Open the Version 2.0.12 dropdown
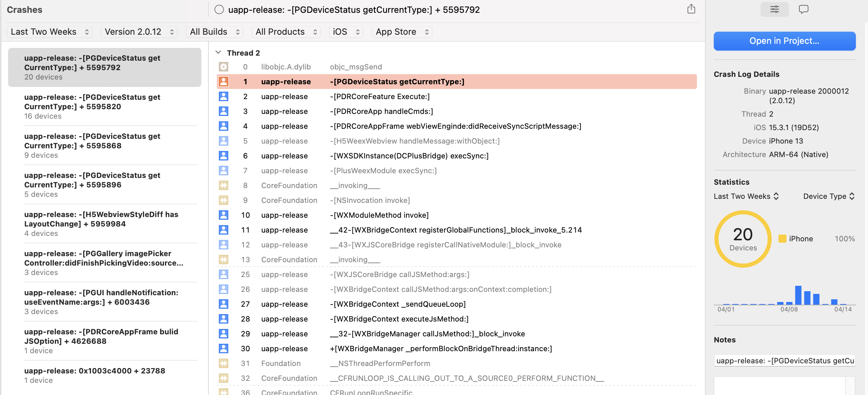The image size is (868, 395). coord(139,32)
